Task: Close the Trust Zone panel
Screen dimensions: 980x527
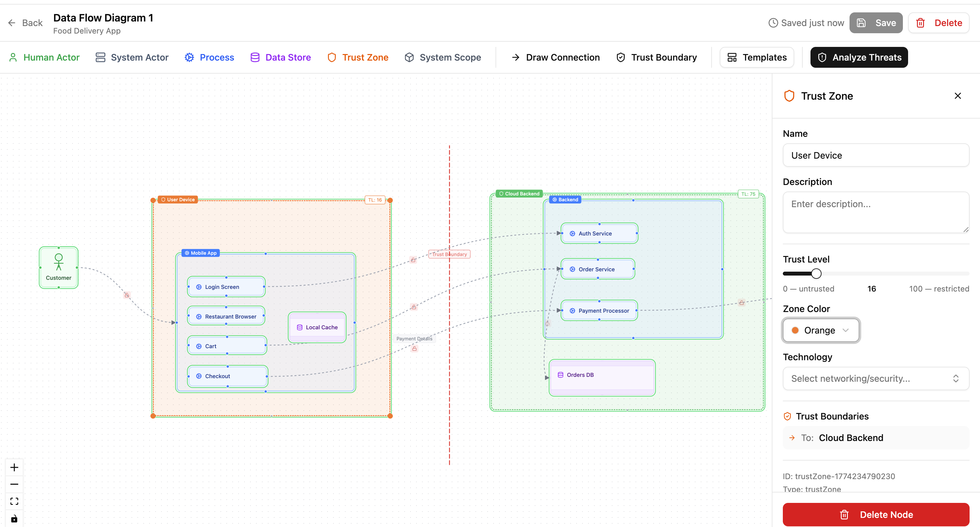Action: click(x=958, y=95)
